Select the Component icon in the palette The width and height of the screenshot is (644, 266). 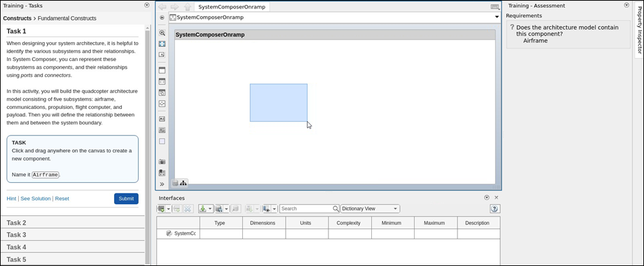(x=162, y=70)
